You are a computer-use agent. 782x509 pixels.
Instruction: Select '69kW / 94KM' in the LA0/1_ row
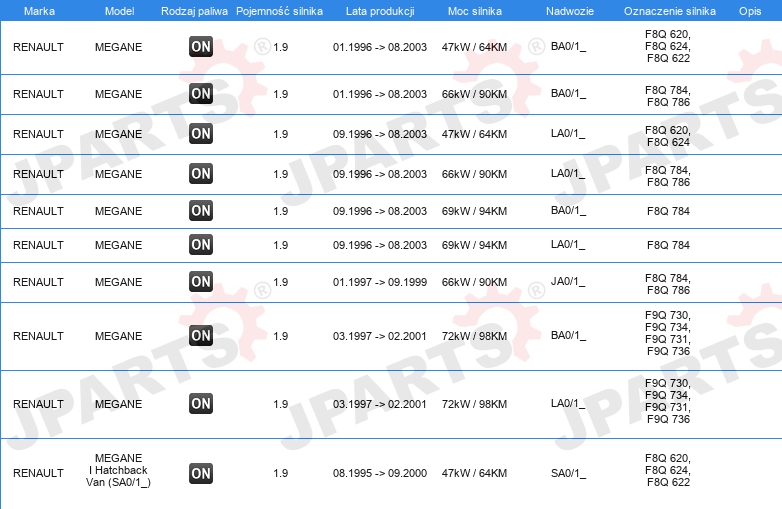[474, 245]
